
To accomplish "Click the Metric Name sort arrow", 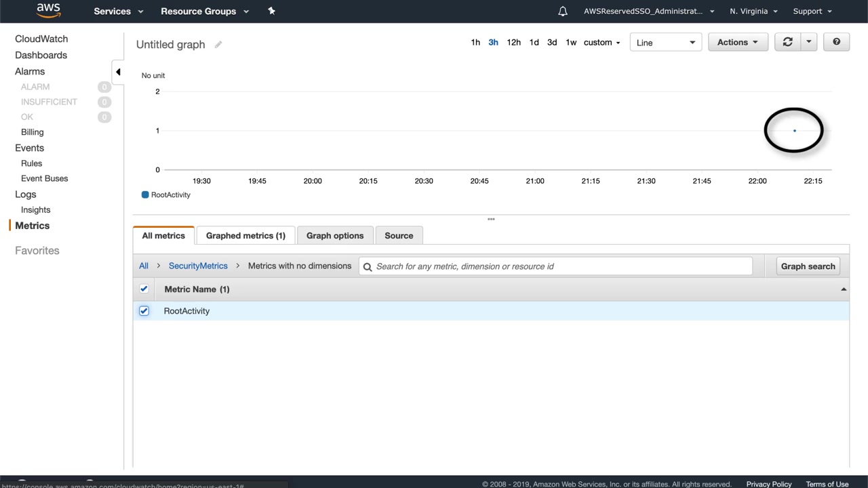I will (x=844, y=289).
